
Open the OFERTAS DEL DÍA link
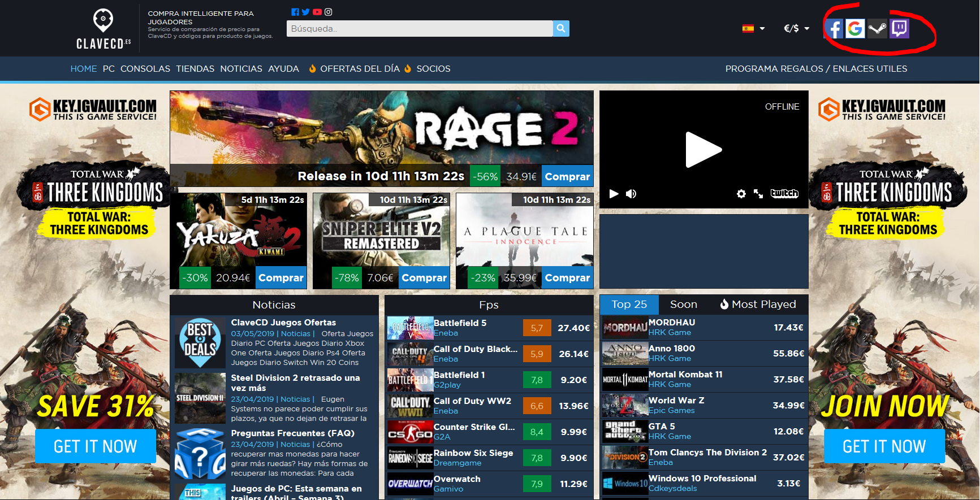pos(360,69)
